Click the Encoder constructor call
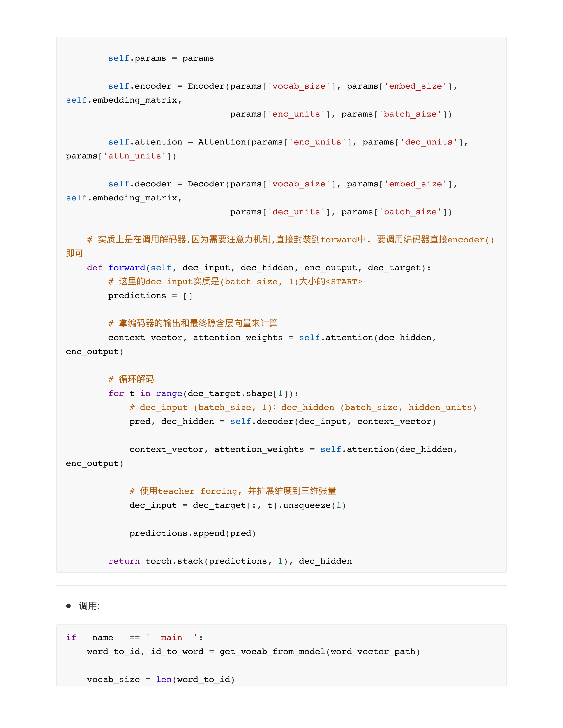The width and height of the screenshot is (563, 728). (206, 86)
